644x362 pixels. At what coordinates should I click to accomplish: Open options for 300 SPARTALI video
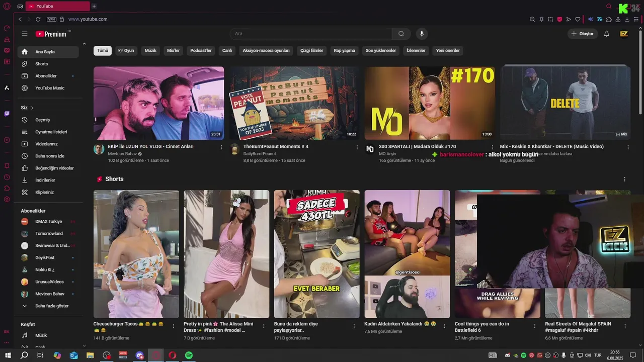pos(492,147)
